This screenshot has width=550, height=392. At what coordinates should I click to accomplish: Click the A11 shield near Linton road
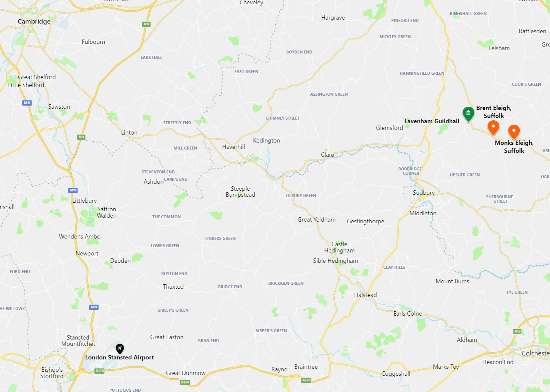(81, 137)
